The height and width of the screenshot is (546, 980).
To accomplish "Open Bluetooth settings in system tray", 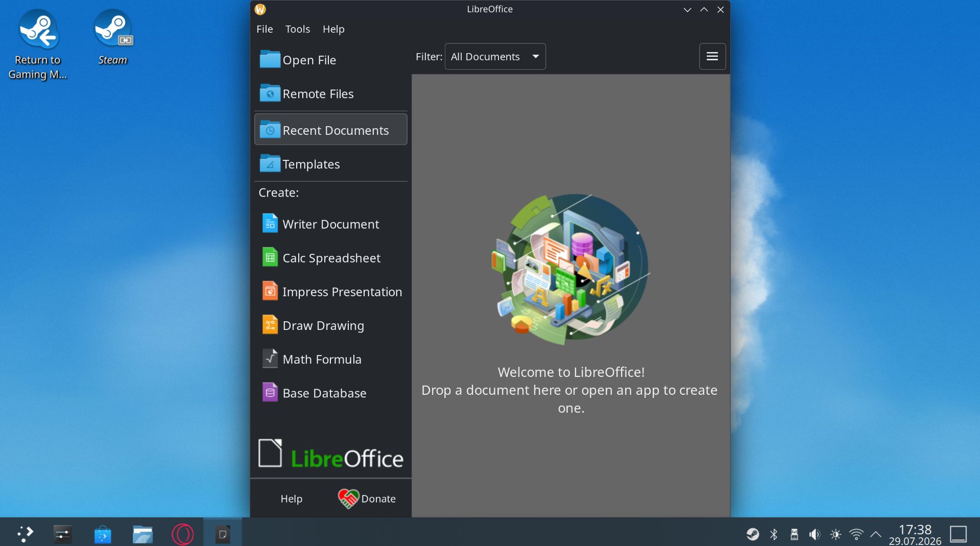I will pos(774,534).
